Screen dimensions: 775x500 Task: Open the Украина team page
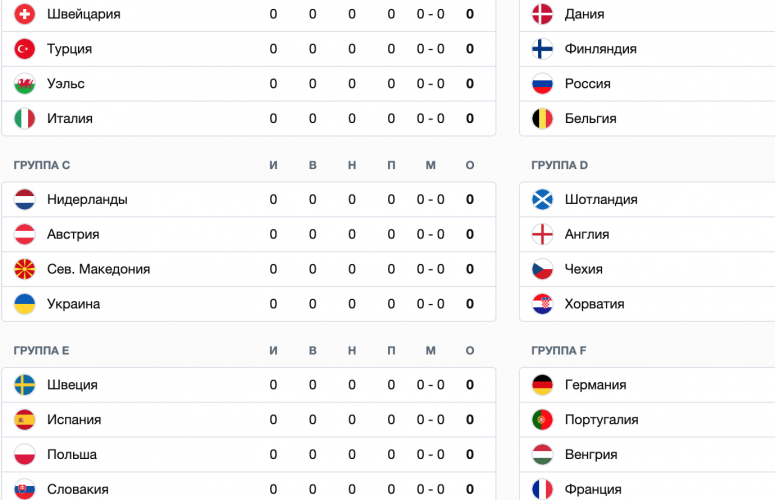73,304
